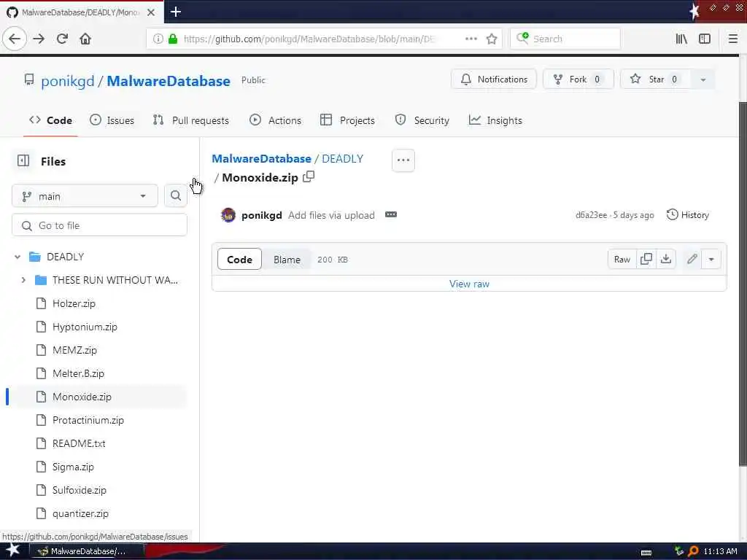Screen dimensions: 747x560
Task: Go to the Actions tab
Action: coord(275,120)
